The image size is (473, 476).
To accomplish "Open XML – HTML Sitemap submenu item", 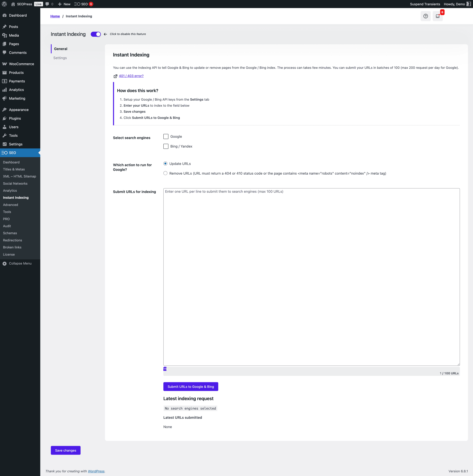I will point(20,176).
